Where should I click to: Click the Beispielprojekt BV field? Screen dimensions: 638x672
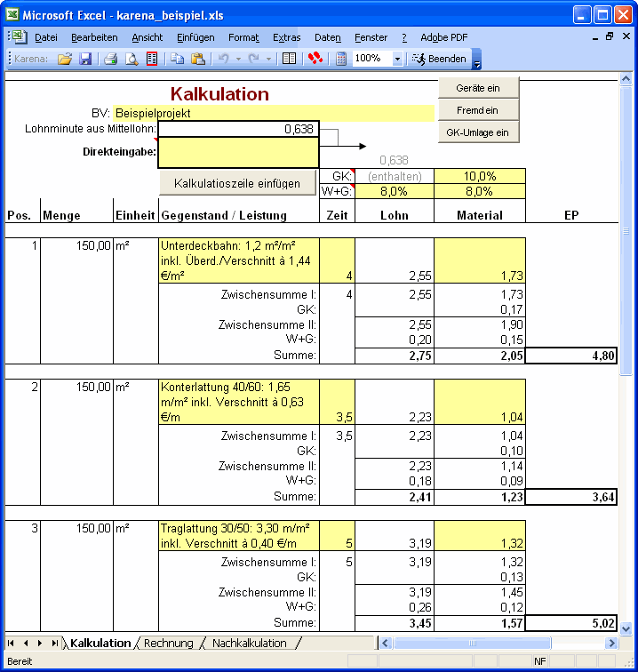pos(274,113)
